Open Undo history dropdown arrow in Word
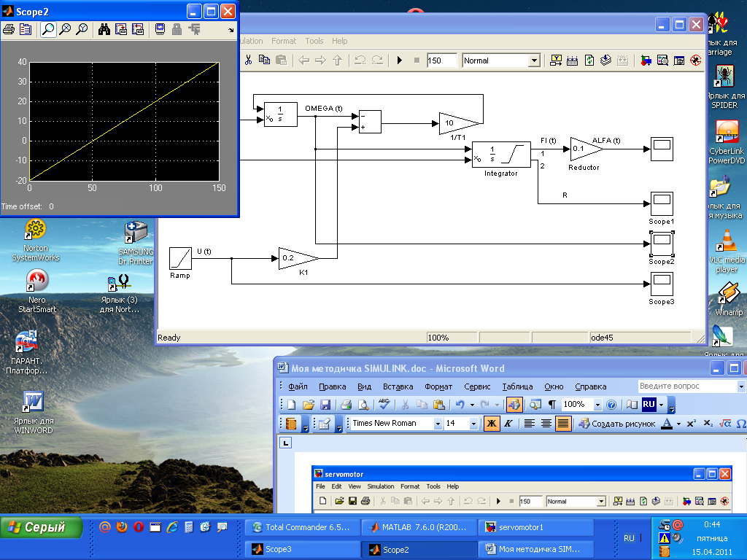This screenshot has width=747, height=560. (x=472, y=405)
